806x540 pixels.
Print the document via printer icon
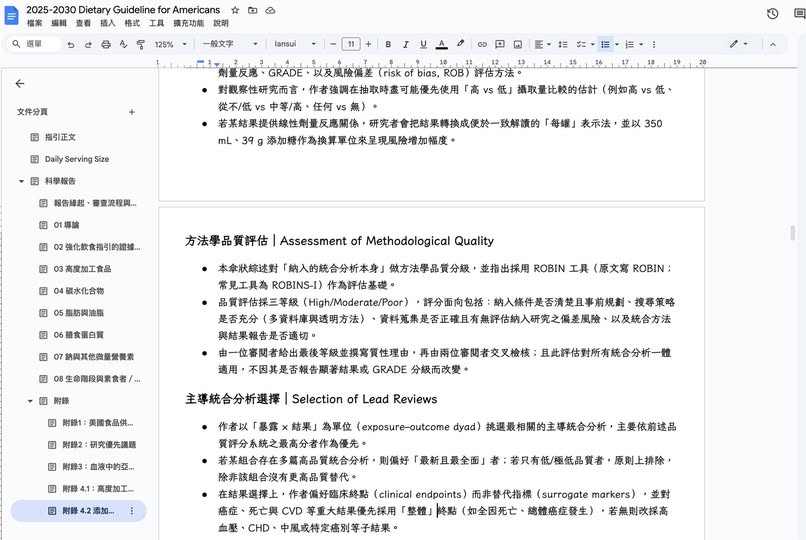pos(104,44)
